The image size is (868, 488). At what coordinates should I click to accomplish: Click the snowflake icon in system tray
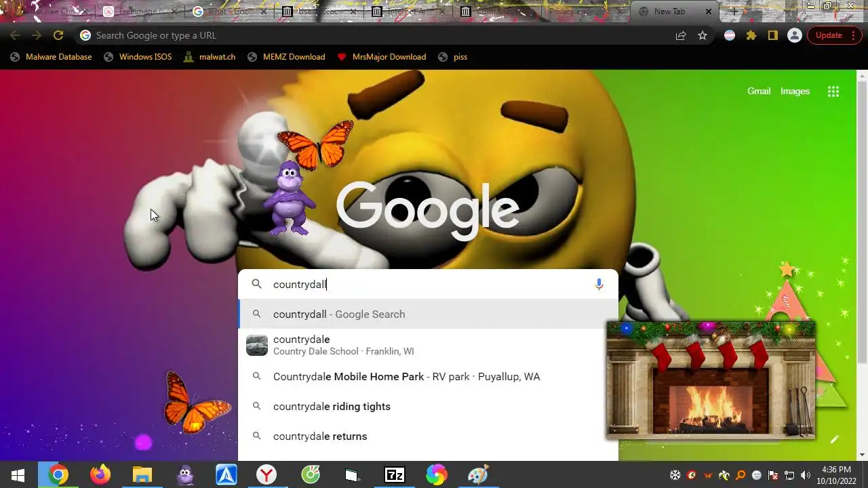675,475
